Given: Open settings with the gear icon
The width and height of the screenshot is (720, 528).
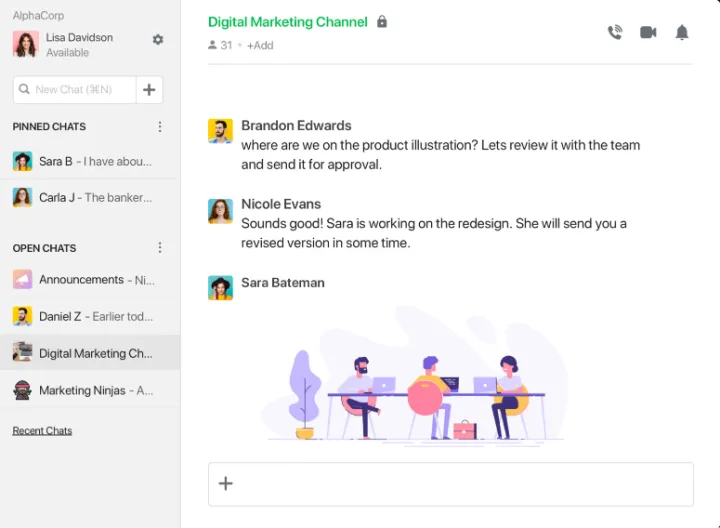Looking at the screenshot, I should (158, 39).
